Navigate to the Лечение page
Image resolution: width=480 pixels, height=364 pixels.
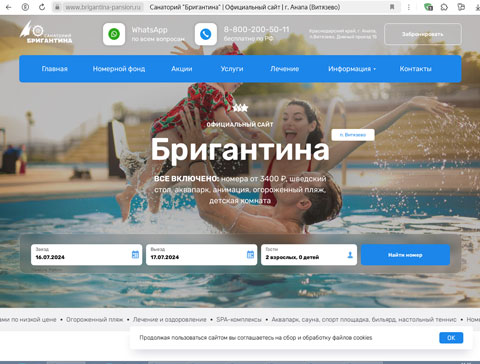284,69
